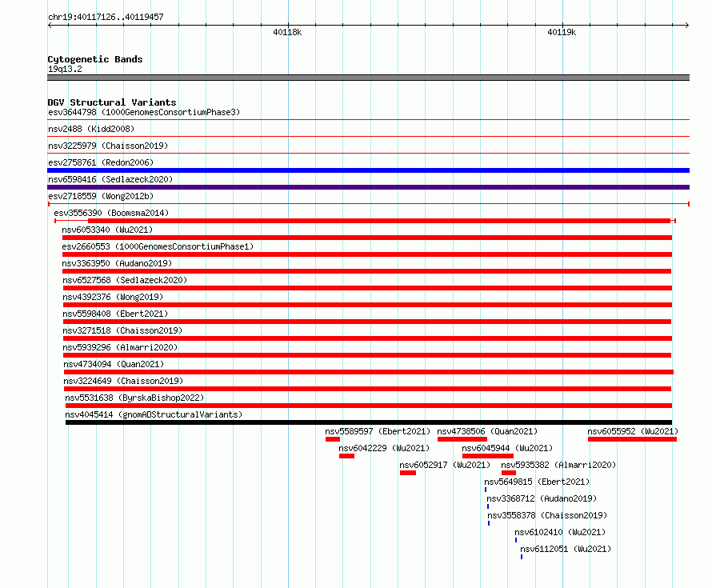Screen dimensions: 712x588
Task: Open variant nsv4738506 (Quan2021) label
Action: point(487,431)
